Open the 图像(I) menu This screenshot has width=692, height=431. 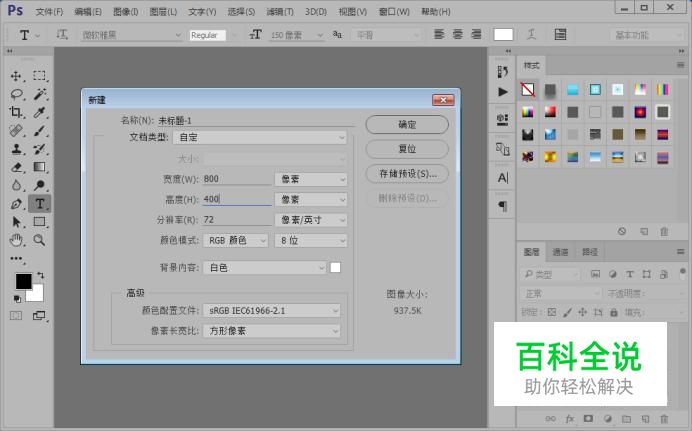pyautogui.click(x=126, y=12)
